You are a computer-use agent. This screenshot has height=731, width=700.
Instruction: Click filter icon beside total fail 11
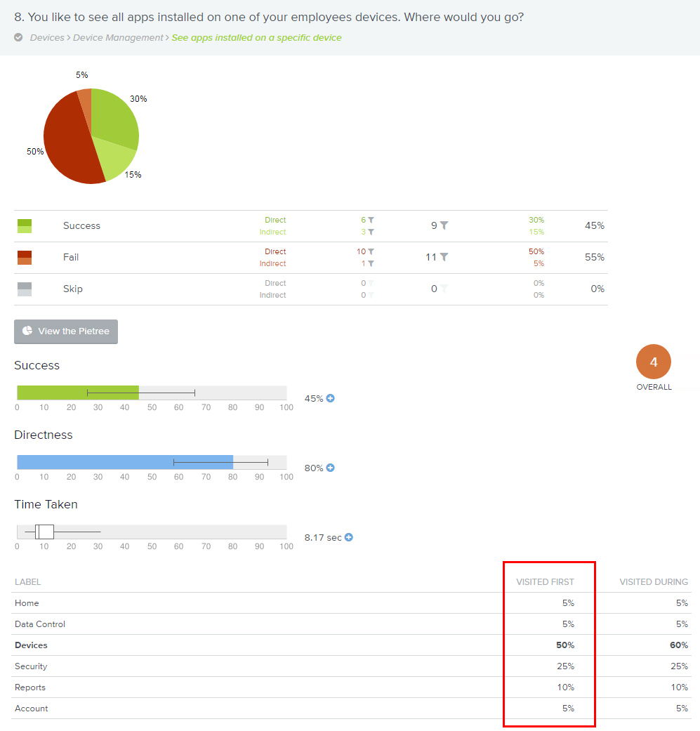(x=444, y=257)
